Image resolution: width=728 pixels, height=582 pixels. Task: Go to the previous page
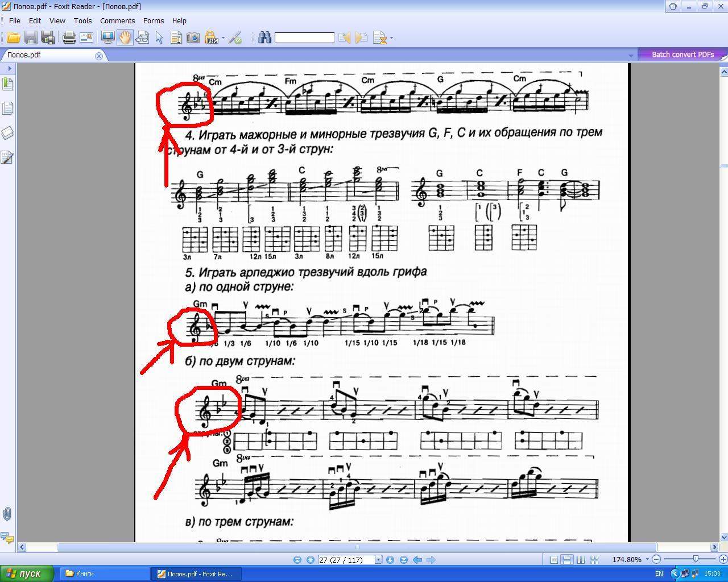pyautogui.click(x=311, y=560)
